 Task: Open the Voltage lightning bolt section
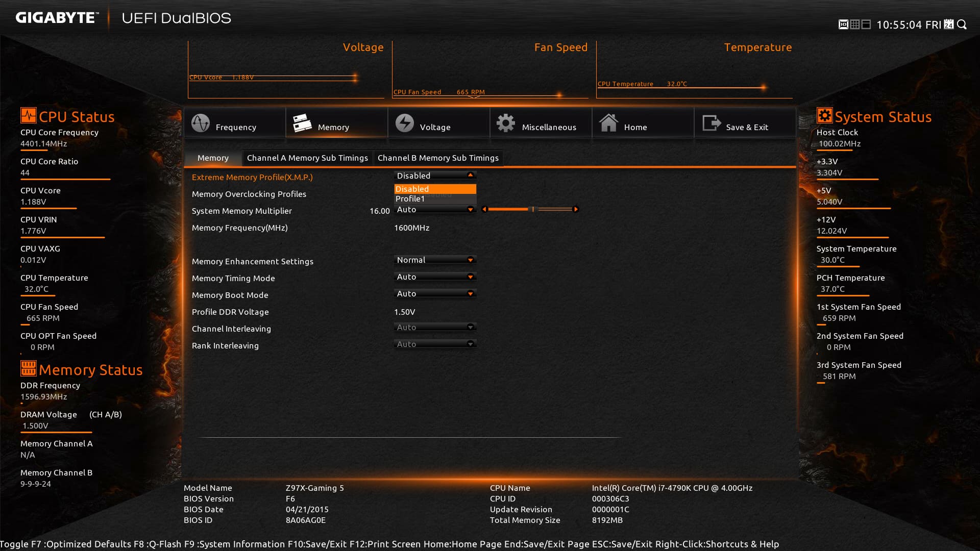(405, 123)
